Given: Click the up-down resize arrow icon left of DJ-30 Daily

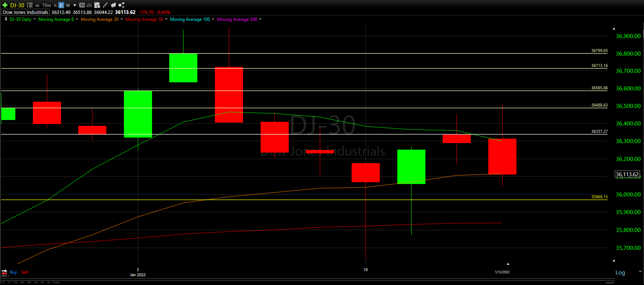Looking at the screenshot, I should coord(6,19).
